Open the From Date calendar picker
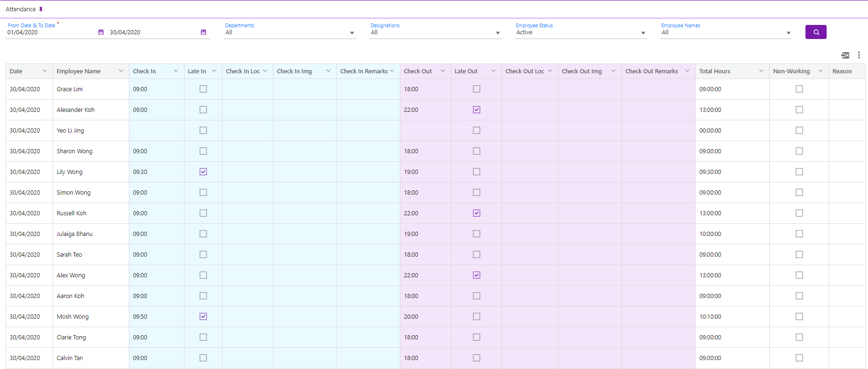The height and width of the screenshot is (369, 868). 101,32
